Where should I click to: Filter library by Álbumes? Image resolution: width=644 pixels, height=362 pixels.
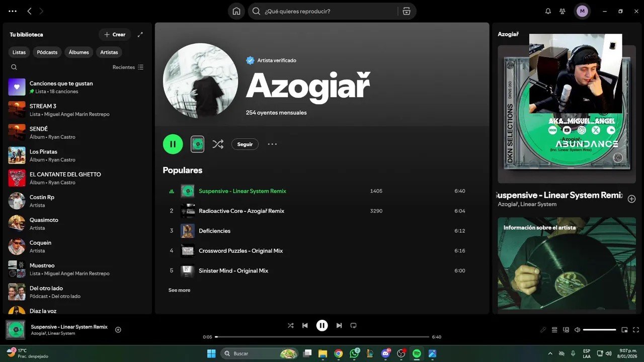pyautogui.click(x=79, y=52)
